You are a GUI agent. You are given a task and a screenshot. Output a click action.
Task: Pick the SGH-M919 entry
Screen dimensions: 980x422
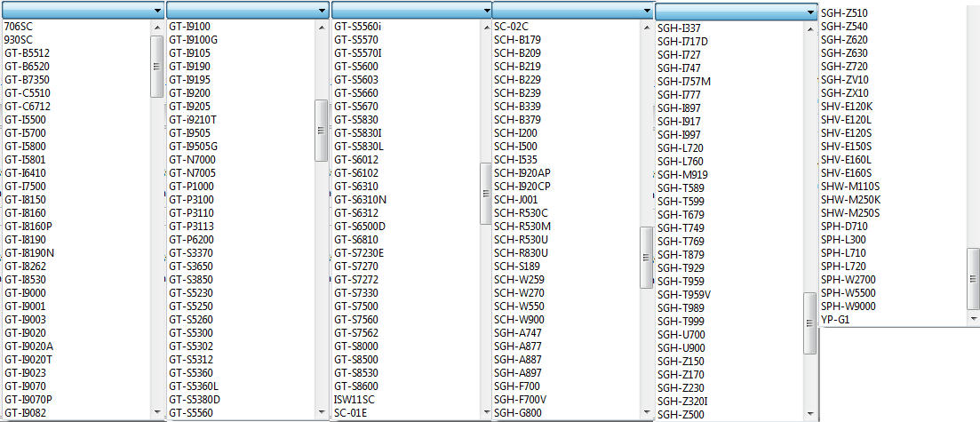(682, 174)
